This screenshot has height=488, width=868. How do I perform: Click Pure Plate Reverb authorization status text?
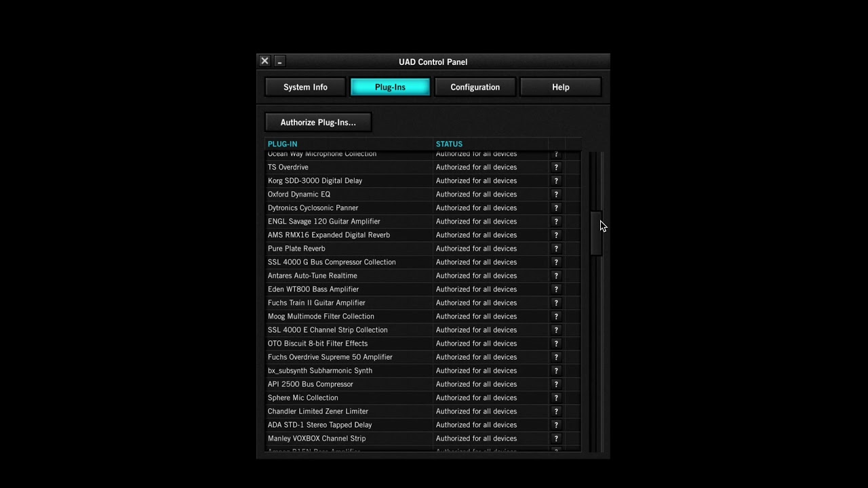(476, 249)
